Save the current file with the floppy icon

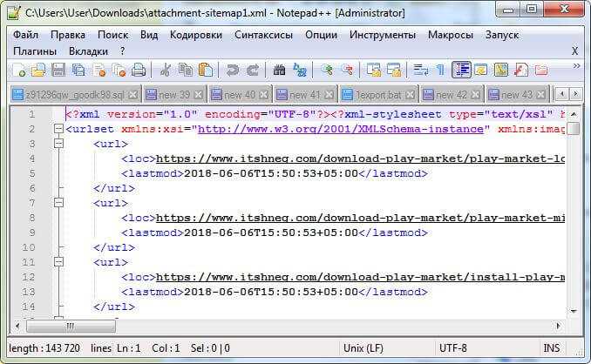click(58, 71)
